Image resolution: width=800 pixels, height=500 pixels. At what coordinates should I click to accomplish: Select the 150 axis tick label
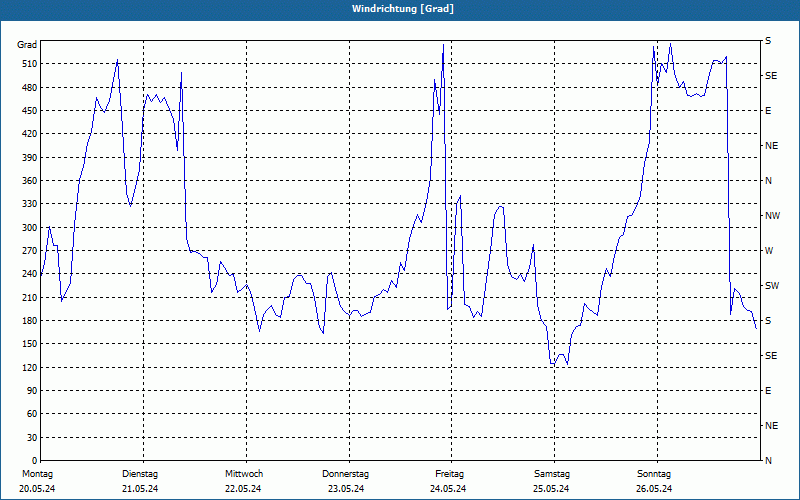pyautogui.click(x=30, y=343)
